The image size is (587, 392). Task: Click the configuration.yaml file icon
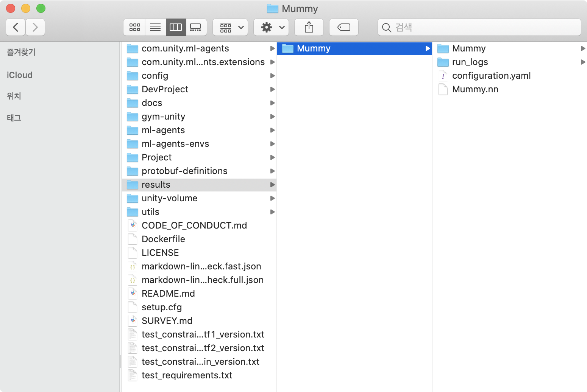point(443,76)
